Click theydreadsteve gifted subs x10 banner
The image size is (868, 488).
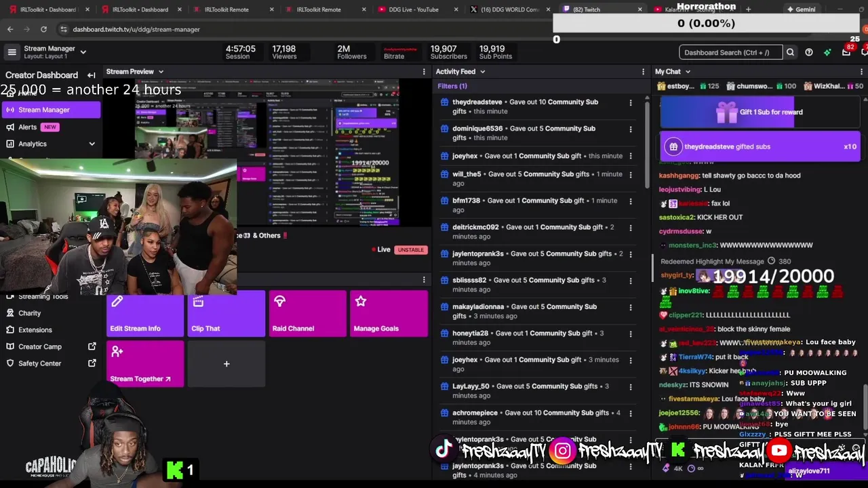click(760, 146)
